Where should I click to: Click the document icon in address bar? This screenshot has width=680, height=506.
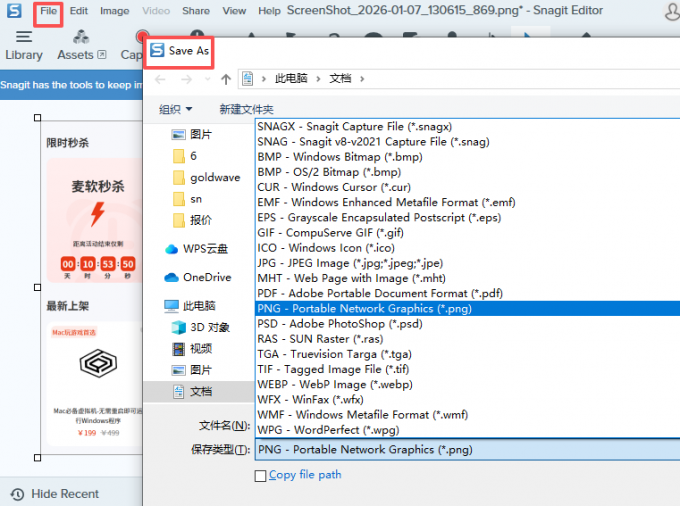pos(248,79)
